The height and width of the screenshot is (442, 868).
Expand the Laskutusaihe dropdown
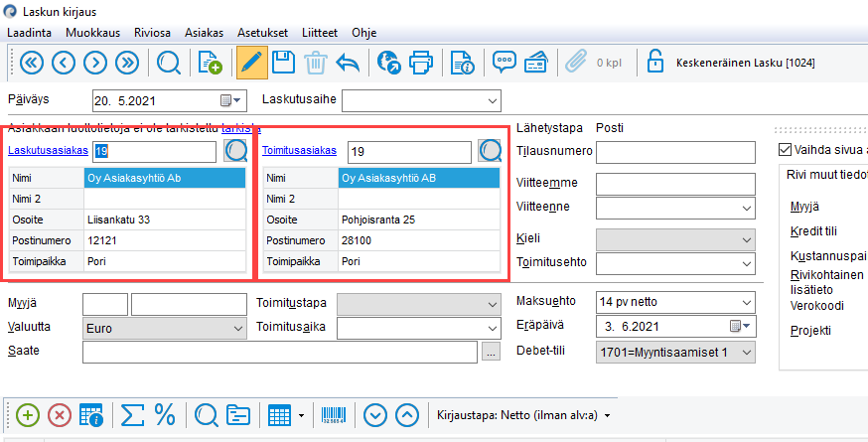[x=493, y=100]
